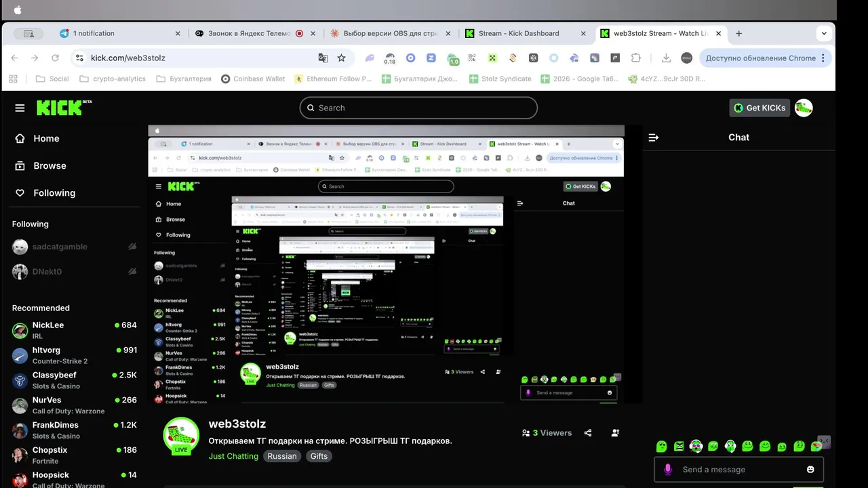Open FrankDimes recommended channel

(x=75, y=430)
